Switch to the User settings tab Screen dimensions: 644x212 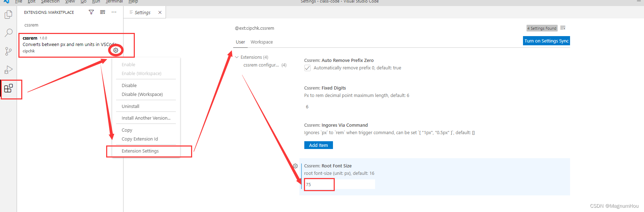pyautogui.click(x=240, y=42)
